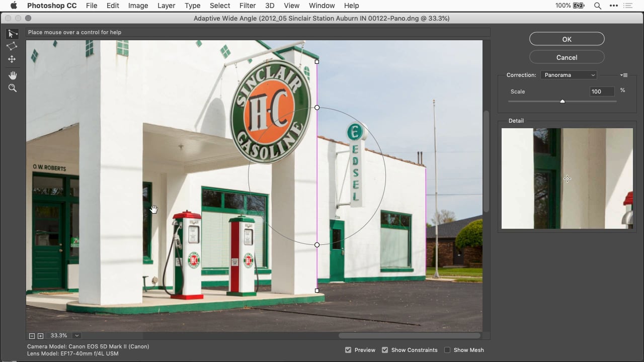Open the Filter menu

pyautogui.click(x=248, y=6)
